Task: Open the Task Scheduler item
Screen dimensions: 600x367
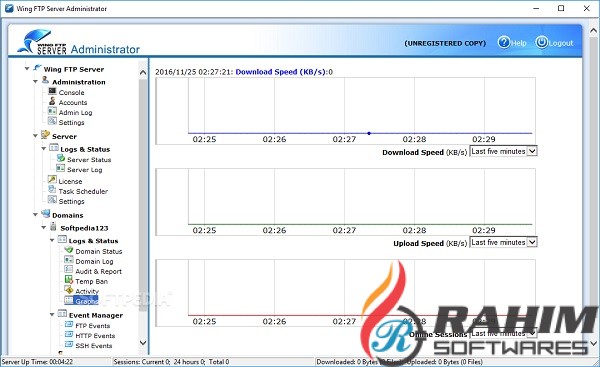Action: click(83, 191)
